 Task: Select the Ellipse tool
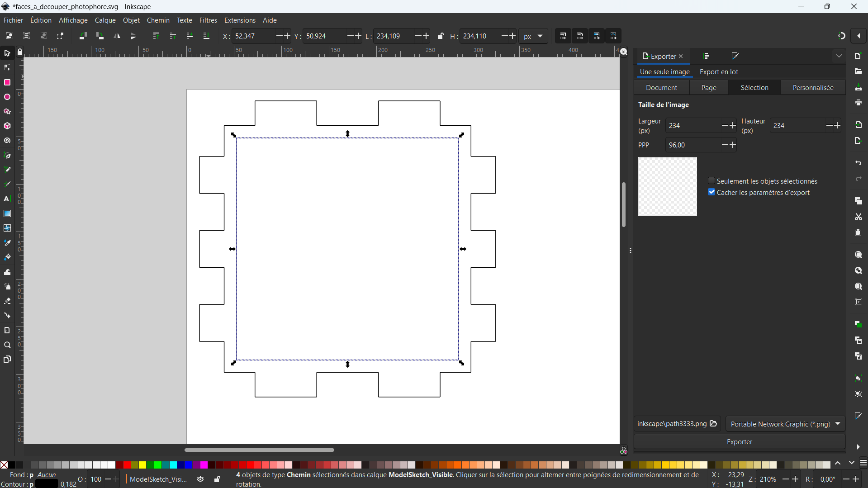7,97
